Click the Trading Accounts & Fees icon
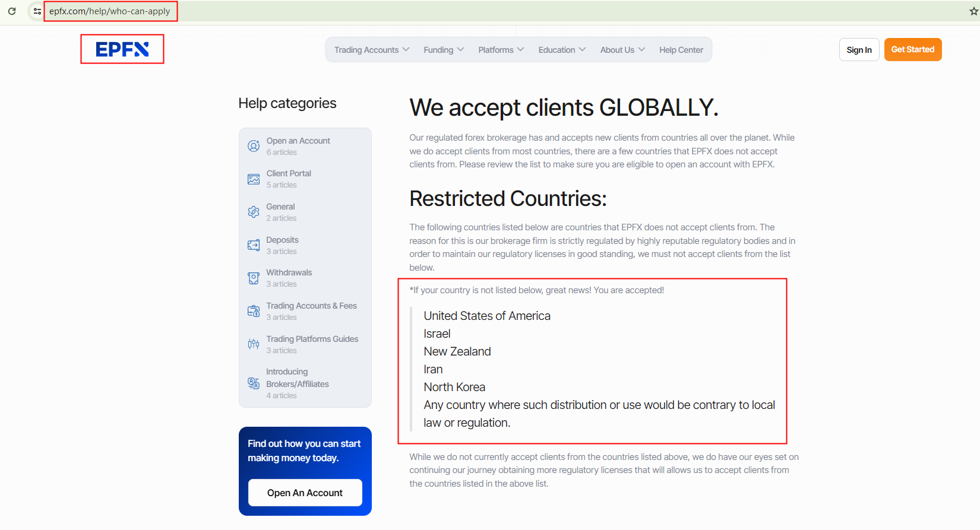980x530 pixels. click(x=254, y=311)
